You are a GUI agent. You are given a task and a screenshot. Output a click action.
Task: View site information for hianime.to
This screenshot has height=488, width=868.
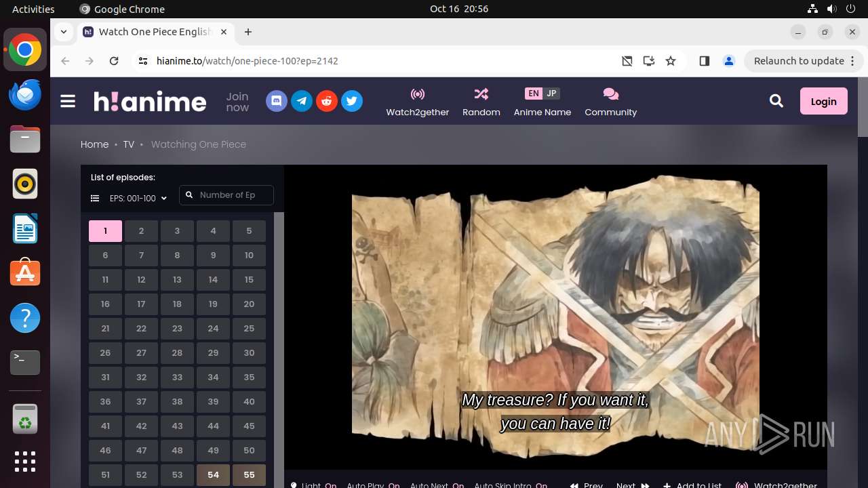tap(142, 61)
